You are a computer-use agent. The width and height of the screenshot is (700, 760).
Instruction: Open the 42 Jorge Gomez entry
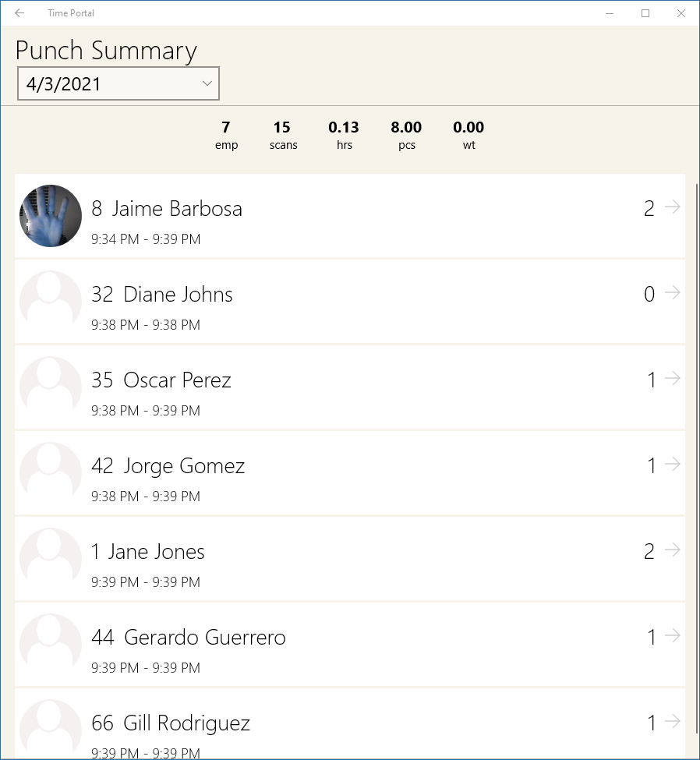(x=349, y=473)
